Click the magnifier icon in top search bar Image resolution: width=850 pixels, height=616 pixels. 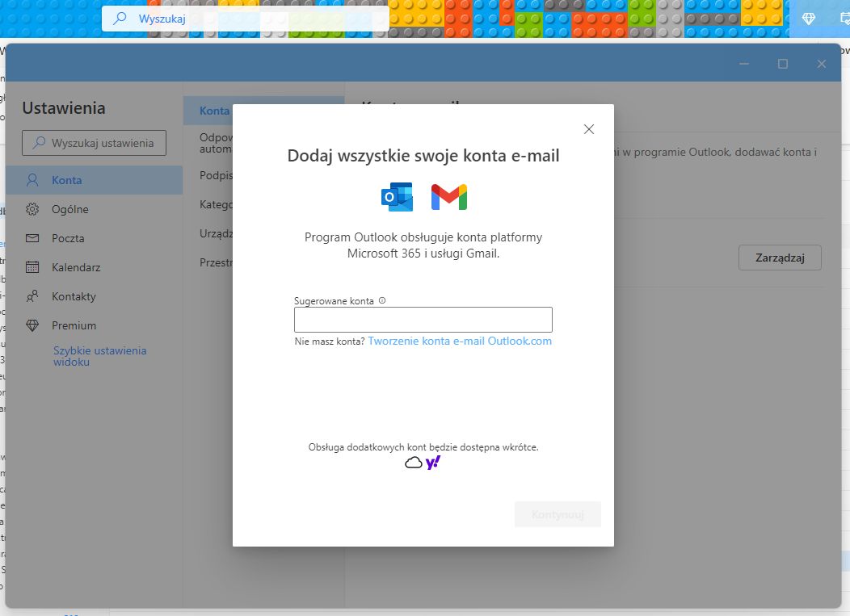[120, 19]
